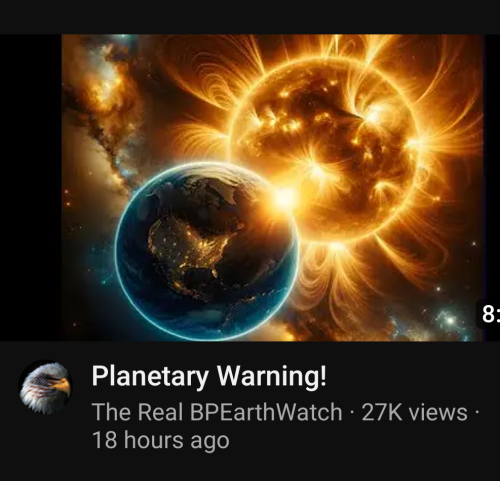Click the word "views" in metadata line

438,413
